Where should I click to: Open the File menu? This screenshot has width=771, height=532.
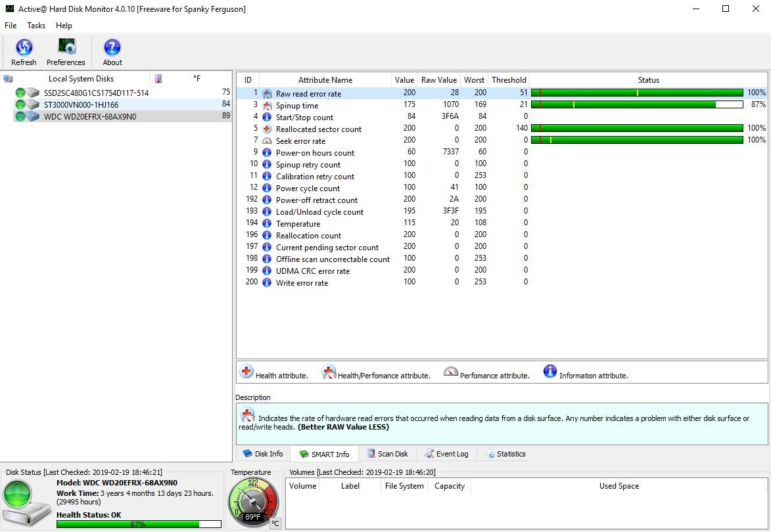pos(11,25)
